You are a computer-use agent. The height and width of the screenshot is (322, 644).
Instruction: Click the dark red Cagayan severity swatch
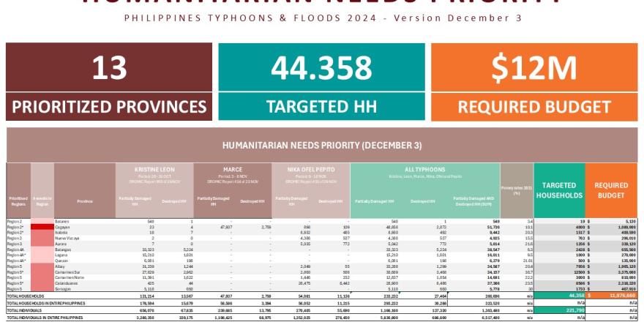pyautogui.click(x=42, y=227)
